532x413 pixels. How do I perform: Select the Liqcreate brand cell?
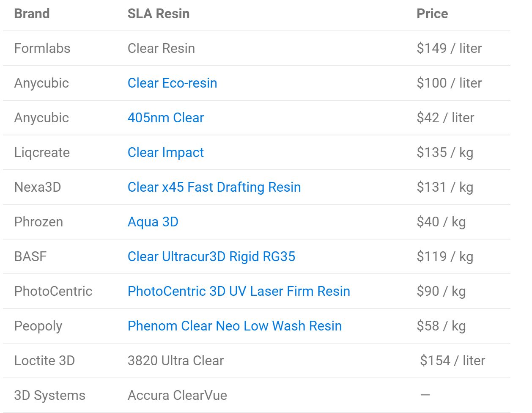42,152
